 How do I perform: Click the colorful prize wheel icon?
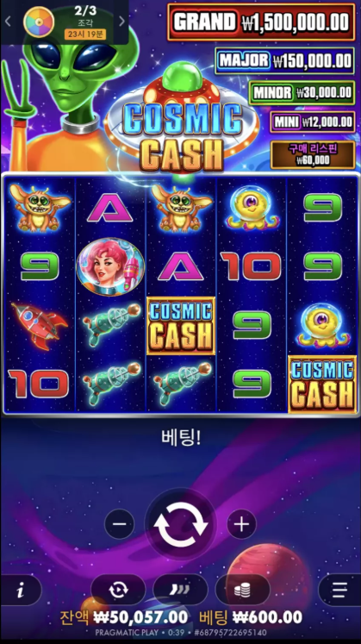39,22
